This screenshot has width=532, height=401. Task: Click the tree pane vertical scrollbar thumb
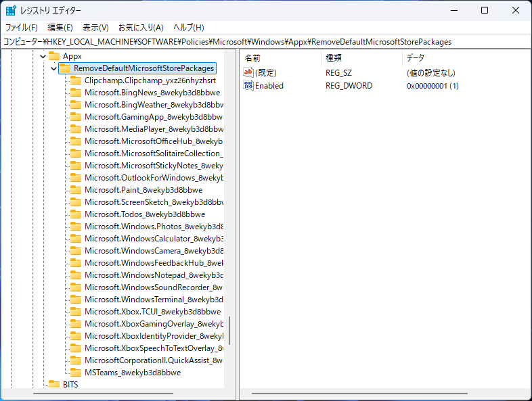coord(229,331)
